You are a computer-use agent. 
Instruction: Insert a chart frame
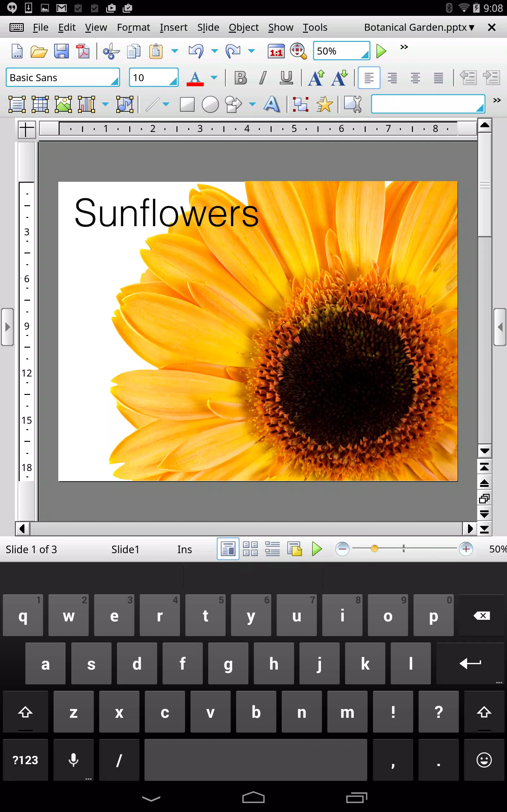87,104
